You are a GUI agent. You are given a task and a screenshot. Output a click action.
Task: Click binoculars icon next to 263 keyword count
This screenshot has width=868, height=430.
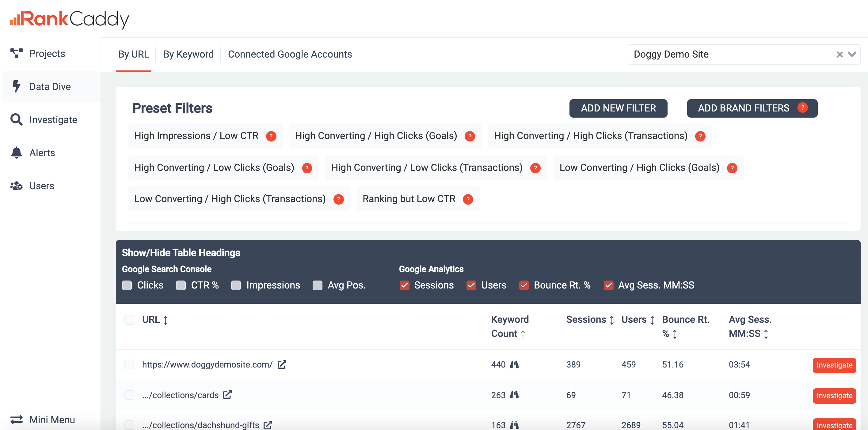click(514, 395)
